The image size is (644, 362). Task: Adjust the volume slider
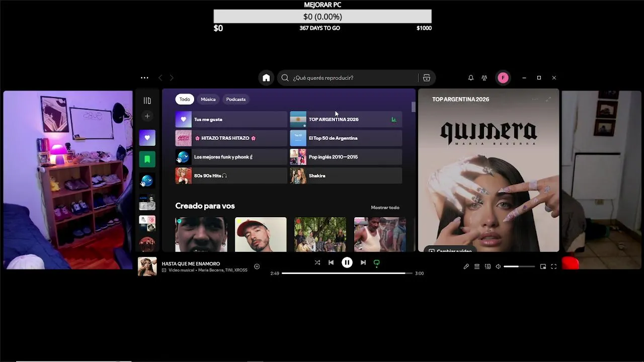[519, 266]
